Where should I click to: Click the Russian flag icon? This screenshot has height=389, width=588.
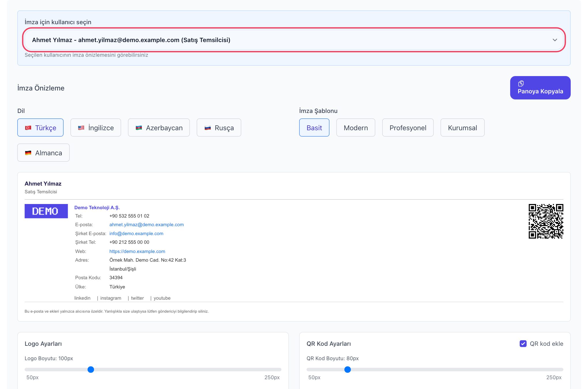click(208, 128)
